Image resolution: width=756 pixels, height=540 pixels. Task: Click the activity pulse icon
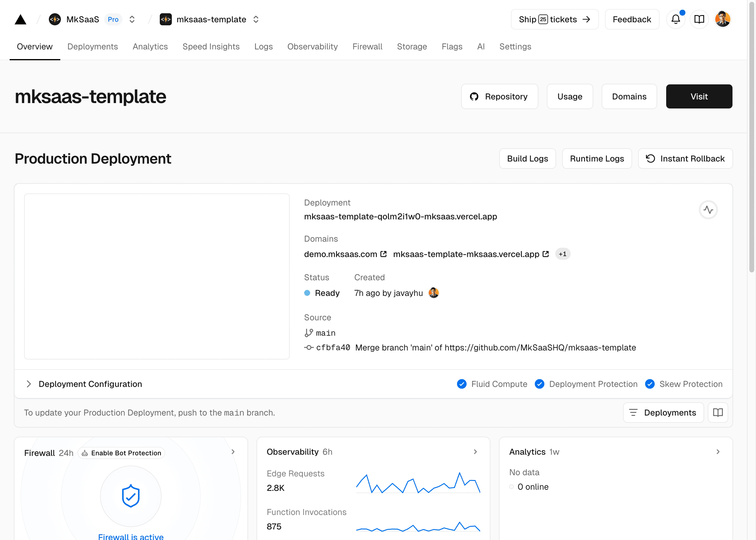[708, 210]
